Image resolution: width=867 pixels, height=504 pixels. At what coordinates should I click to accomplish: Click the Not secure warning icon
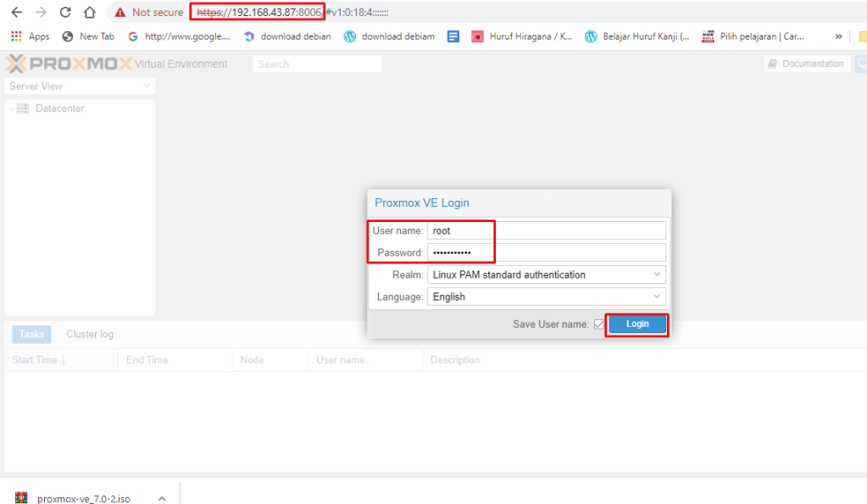120,13
